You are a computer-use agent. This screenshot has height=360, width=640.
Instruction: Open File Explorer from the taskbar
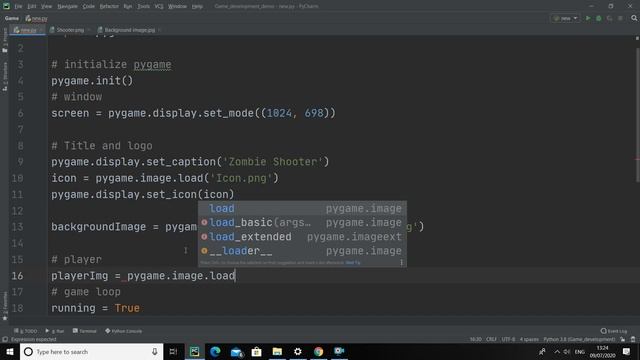[x=277, y=352]
